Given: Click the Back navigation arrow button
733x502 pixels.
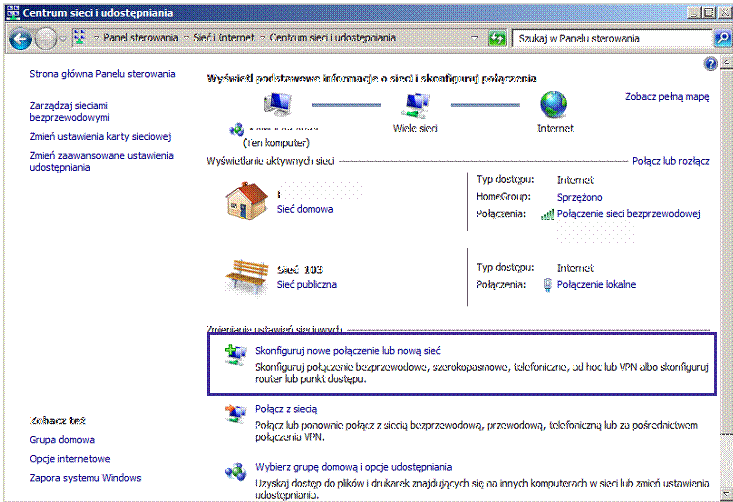Looking at the screenshot, I should coord(21,39).
